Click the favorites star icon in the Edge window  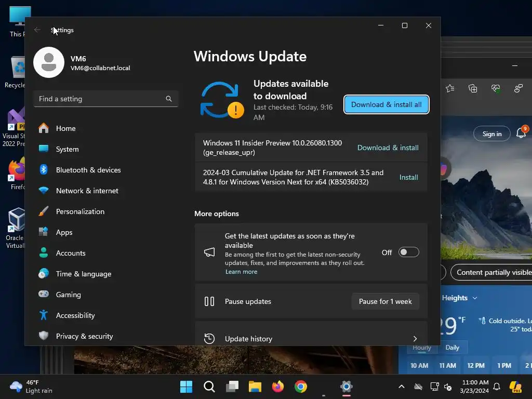450,88
